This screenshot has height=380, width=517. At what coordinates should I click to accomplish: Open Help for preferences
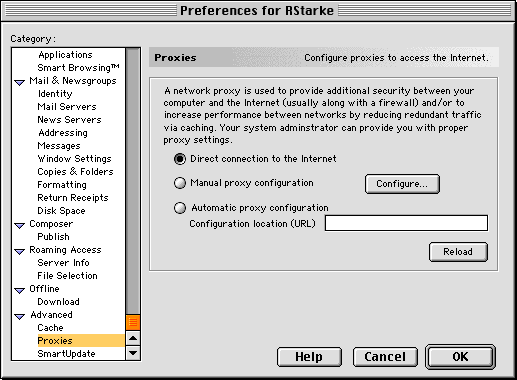click(309, 357)
